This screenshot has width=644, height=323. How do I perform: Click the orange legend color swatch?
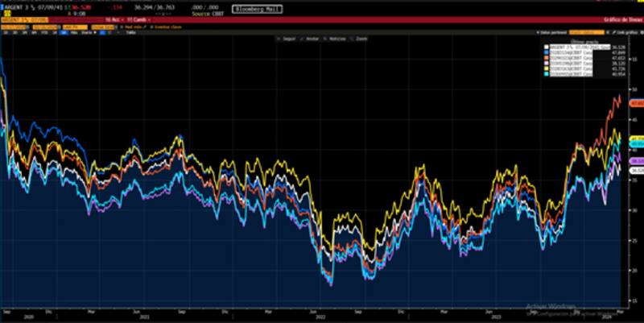546,59
